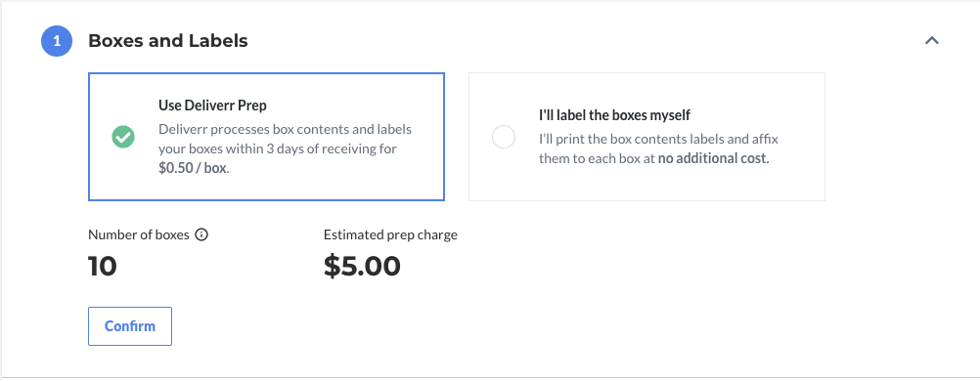Click the box count value 10

pyautogui.click(x=103, y=267)
